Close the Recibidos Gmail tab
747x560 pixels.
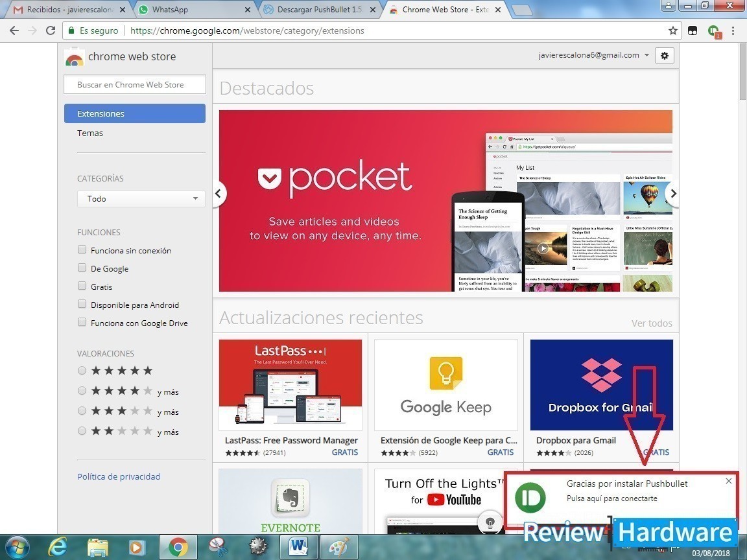(123, 10)
